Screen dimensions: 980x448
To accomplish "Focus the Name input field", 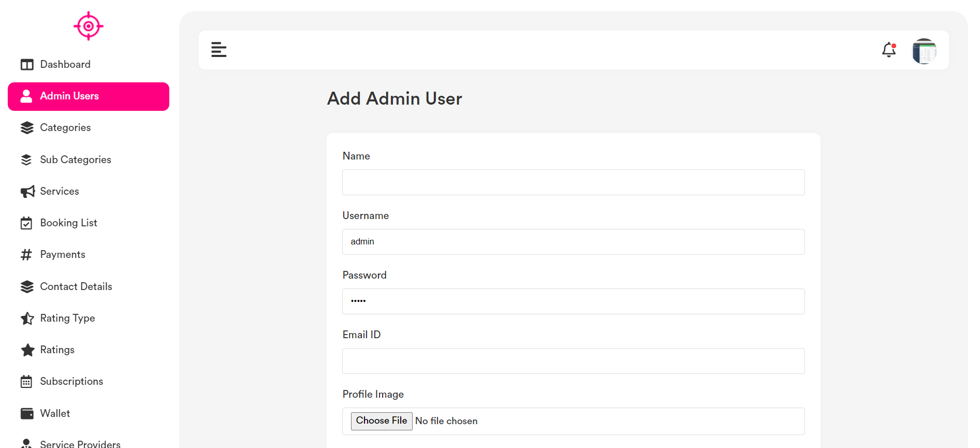I will [x=573, y=182].
